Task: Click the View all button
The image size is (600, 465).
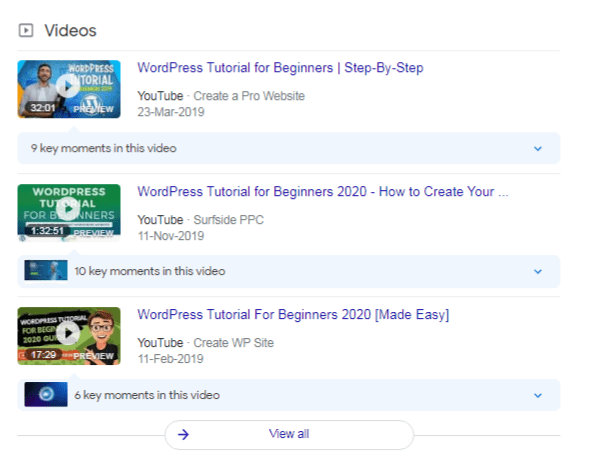Action: pos(289,434)
